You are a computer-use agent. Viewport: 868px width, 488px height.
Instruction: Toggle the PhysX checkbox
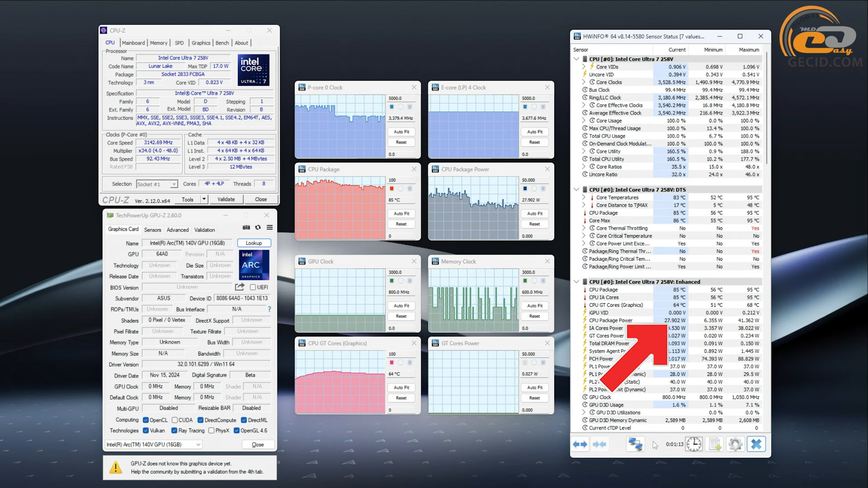coord(211,430)
